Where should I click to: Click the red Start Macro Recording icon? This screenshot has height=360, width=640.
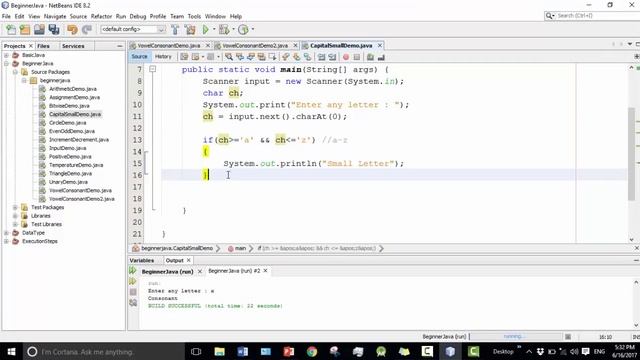click(346, 57)
